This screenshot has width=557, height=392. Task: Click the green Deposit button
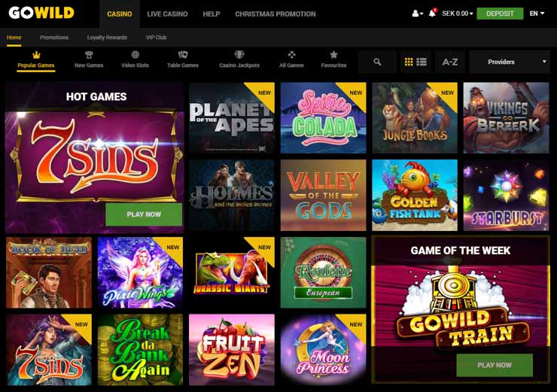pyautogui.click(x=500, y=14)
